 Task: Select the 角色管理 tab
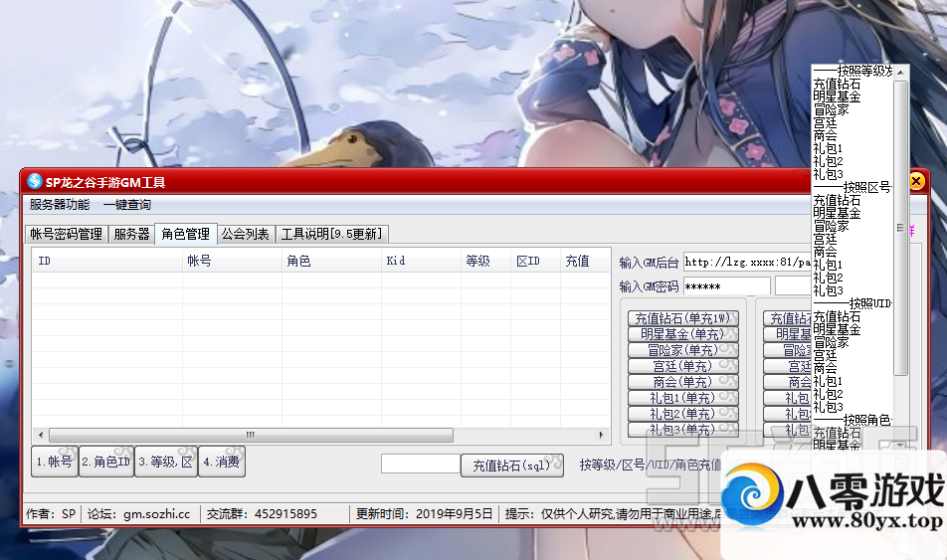coord(185,233)
